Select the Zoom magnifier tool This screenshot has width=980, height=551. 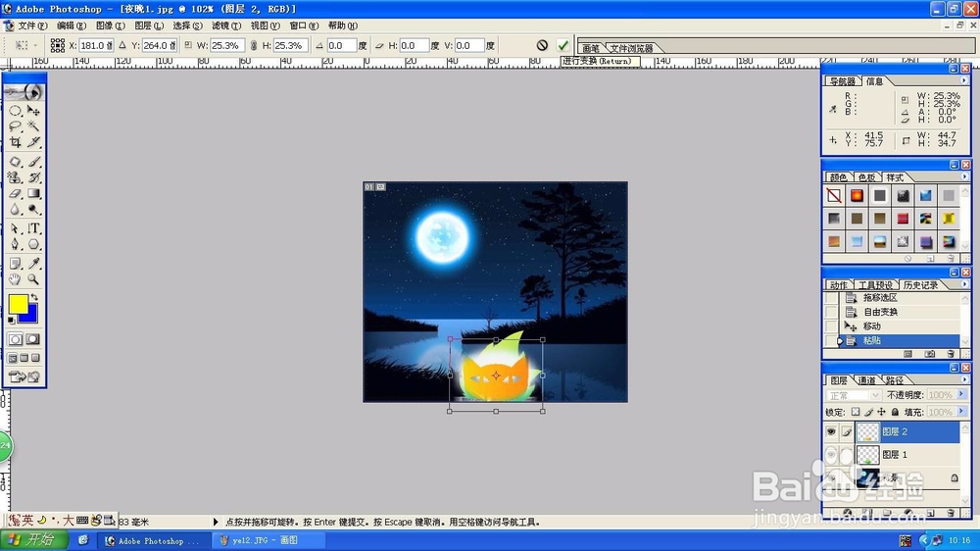33,279
